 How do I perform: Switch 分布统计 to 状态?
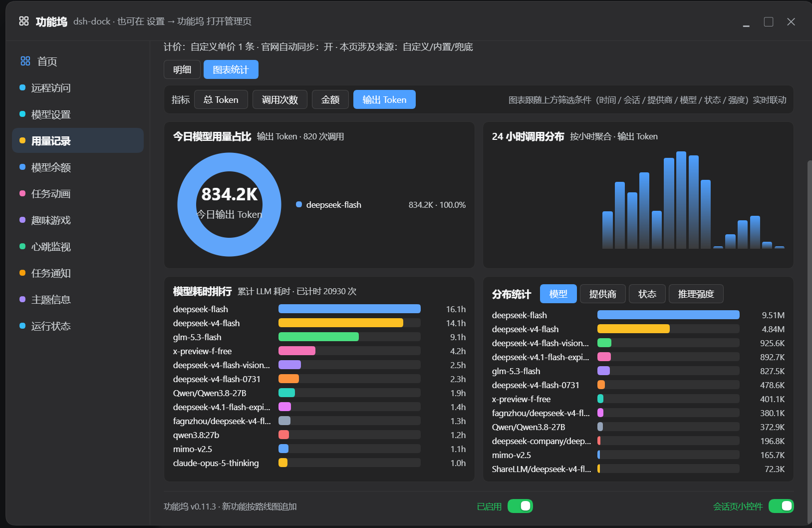point(647,294)
